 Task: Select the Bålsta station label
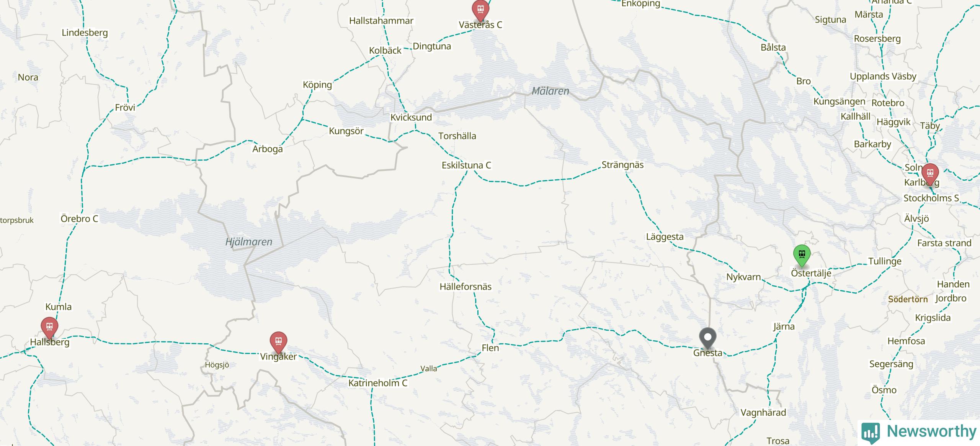(773, 47)
